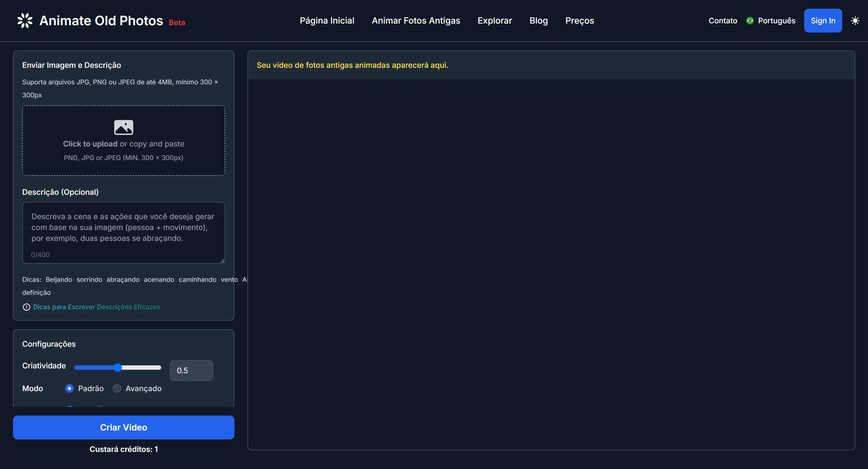Open the Explorar nav item
The image size is (868, 469).
tap(495, 21)
